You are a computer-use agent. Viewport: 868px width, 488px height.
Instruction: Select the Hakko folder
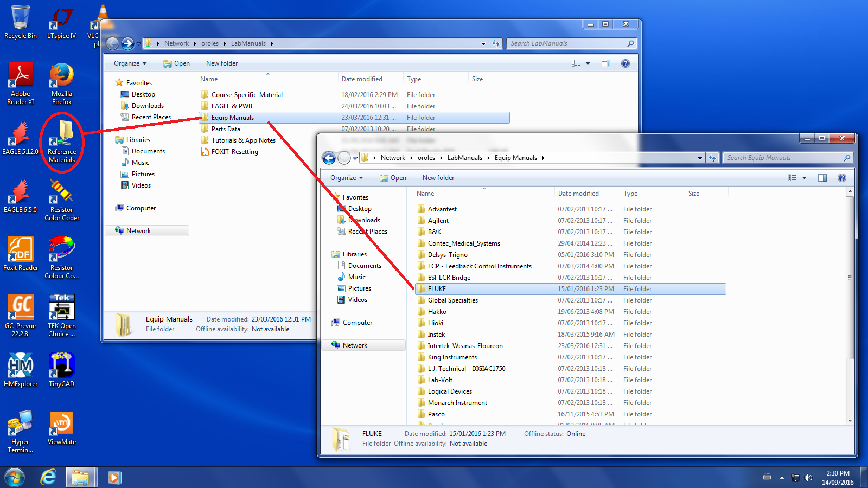click(x=437, y=312)
